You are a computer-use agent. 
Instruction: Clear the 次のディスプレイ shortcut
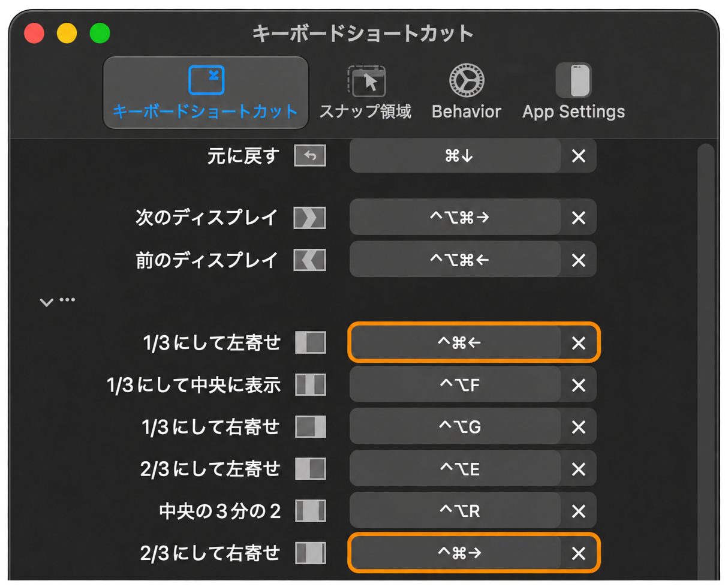click(579, 218)
